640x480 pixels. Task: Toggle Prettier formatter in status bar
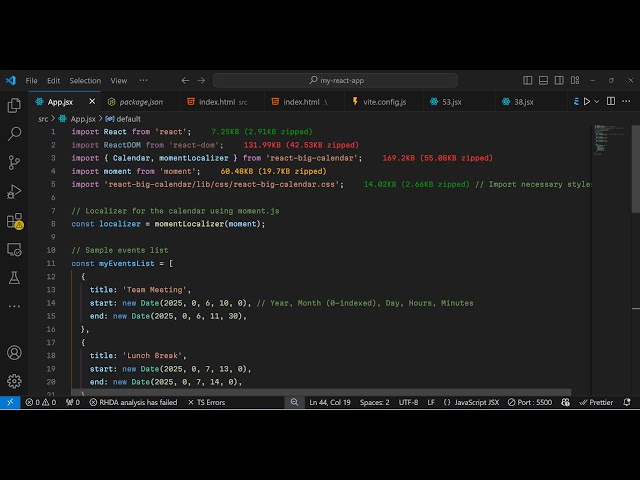click(x=595, y=402)
